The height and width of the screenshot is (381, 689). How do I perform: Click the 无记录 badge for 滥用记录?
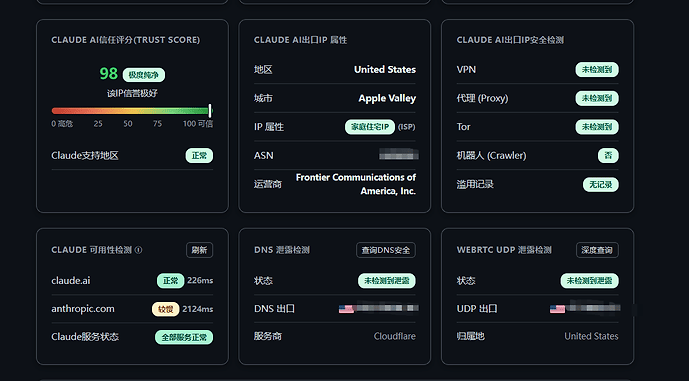(601, 185)
